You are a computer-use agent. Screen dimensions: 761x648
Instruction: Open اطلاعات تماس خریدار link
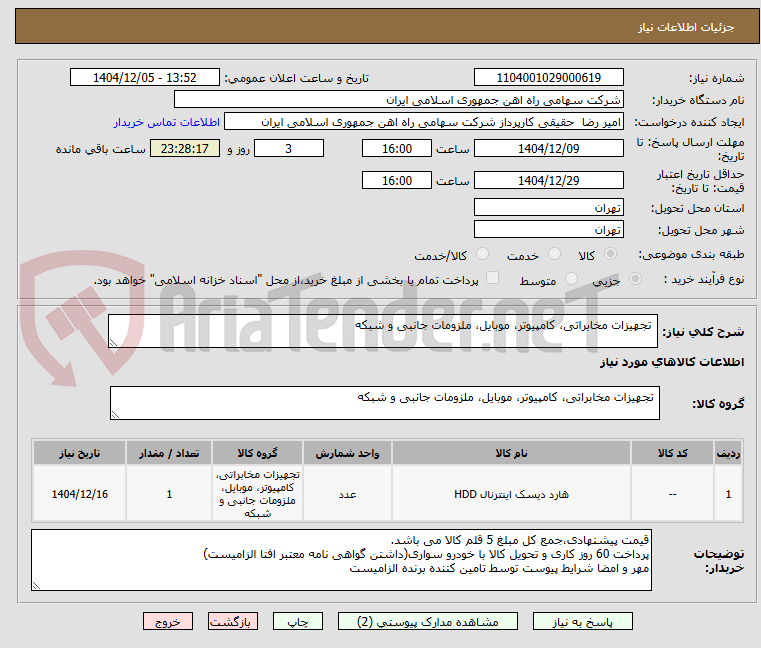(x=166, y=122)
